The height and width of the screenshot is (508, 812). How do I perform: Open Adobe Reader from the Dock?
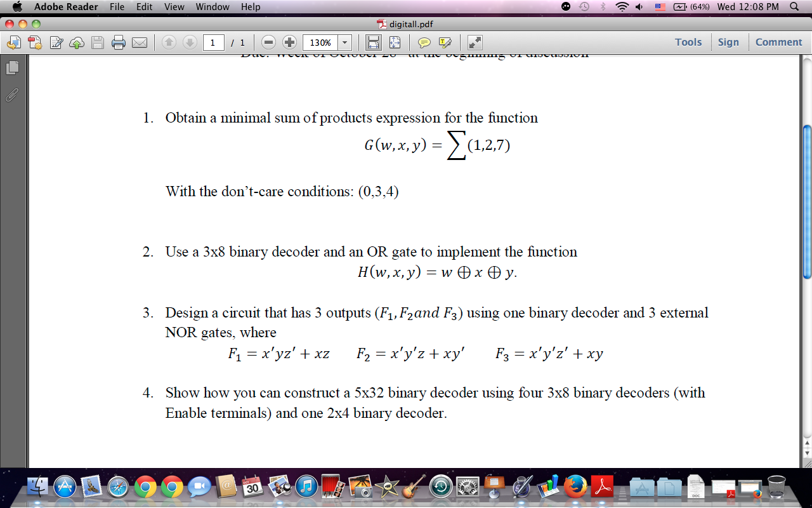601,487
